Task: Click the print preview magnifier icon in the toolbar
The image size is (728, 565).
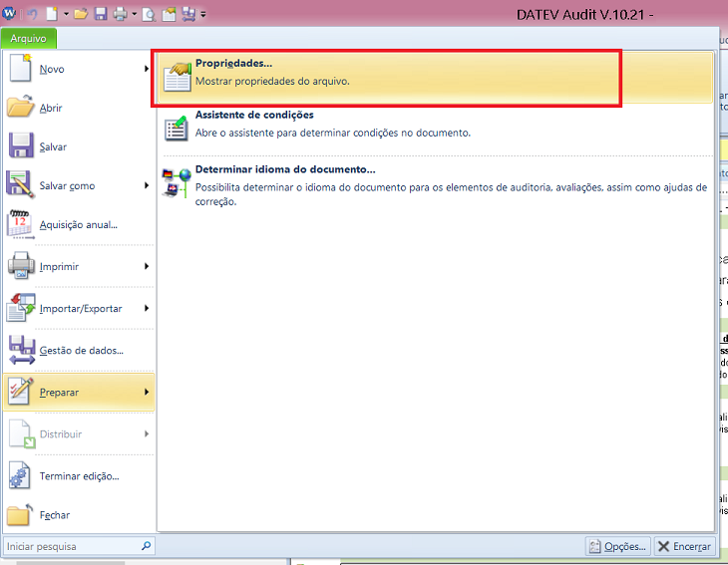Action: pyautogui.click(x=149, y=14)
